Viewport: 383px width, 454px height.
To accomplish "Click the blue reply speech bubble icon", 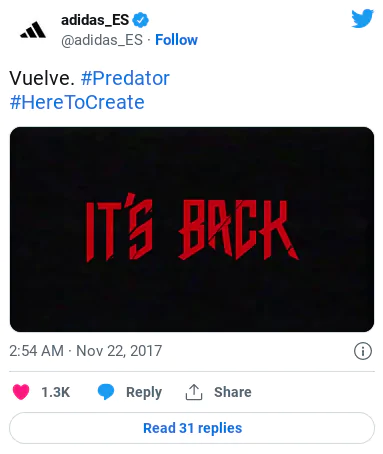I will (106, 392).
